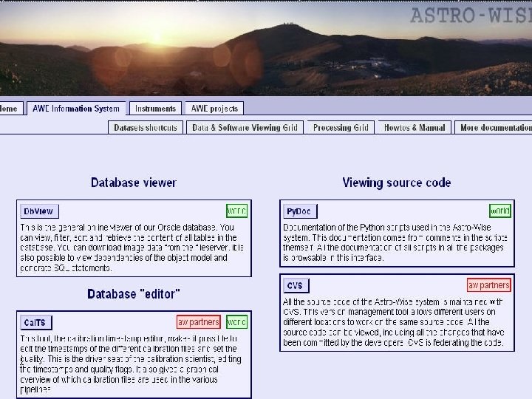The height and width of the screenshot is (399, 532).
Task: Click the CVS description paragraph
Action: (x=394, y=322)
